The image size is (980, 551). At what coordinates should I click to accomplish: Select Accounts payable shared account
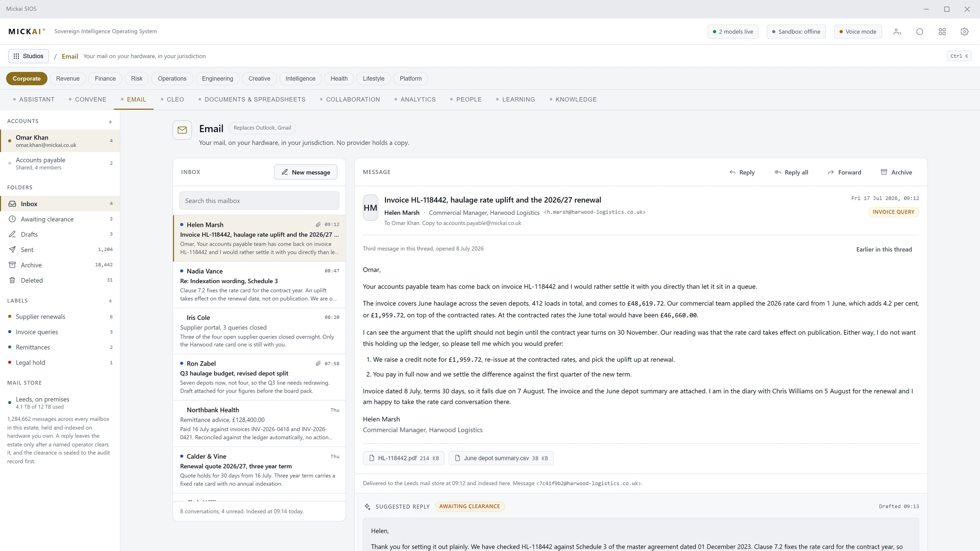(x=60, y=163)
